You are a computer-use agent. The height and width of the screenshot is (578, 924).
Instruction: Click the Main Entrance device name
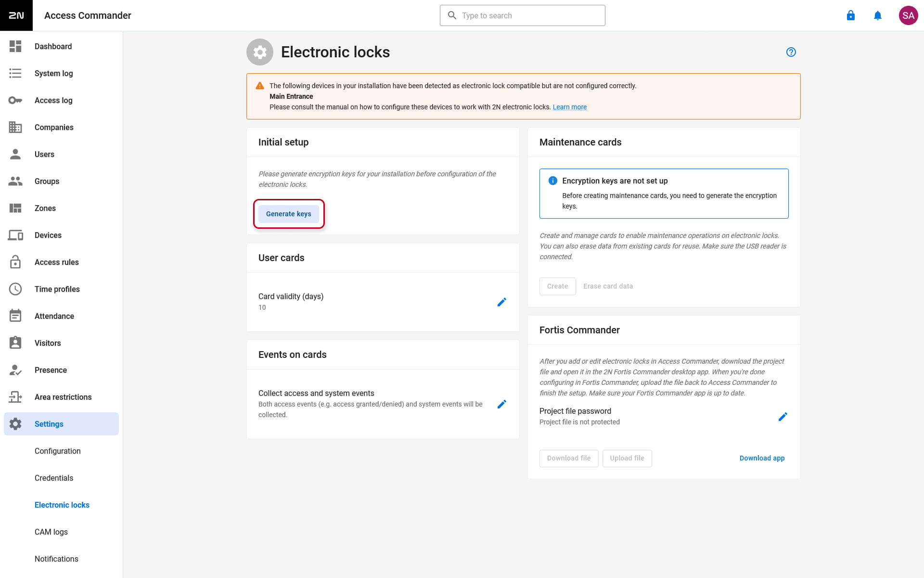point(291,96)
